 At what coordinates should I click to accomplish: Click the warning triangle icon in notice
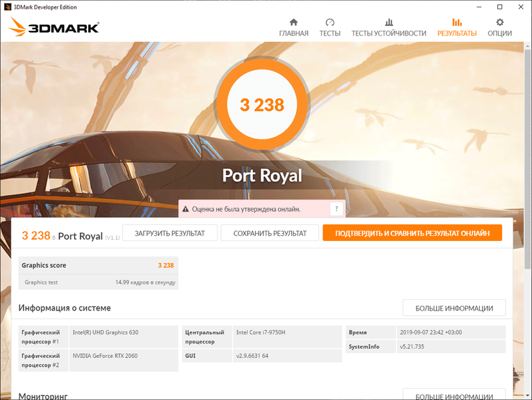coord(186,209)
